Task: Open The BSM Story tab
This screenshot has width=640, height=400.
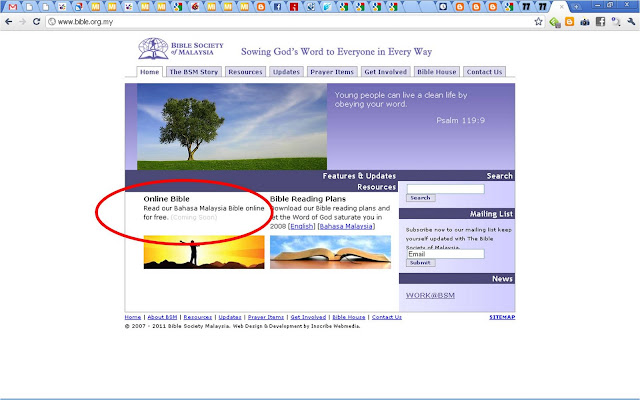Action: tap(194, 72)
